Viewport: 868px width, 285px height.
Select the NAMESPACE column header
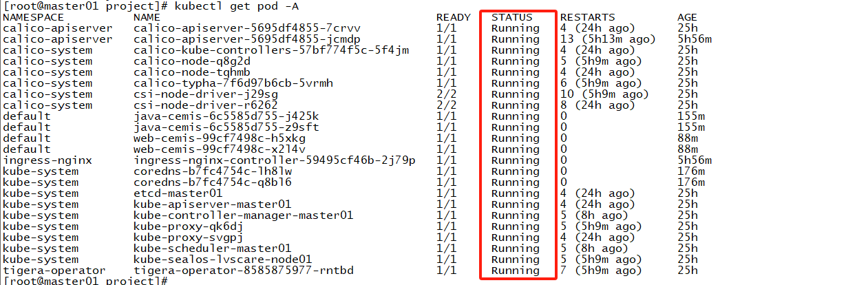point(34,17)
